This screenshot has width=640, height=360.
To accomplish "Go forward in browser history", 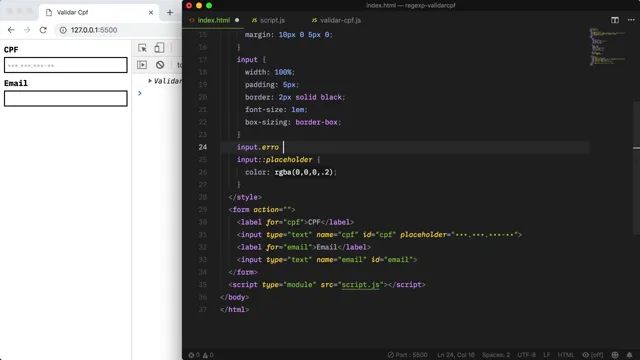I will (x=27, y=30).
